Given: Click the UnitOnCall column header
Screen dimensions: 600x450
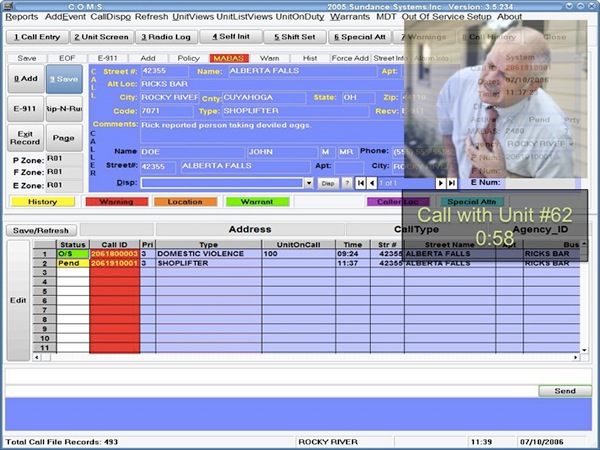Looking at the screenshot, I should point(298,245).
